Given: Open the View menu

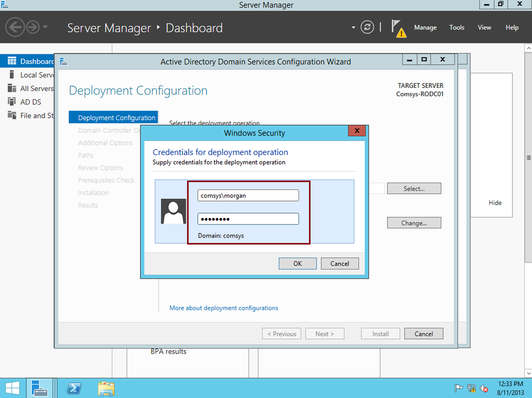Looking at the screenshot, I should (x=484, y=28).
